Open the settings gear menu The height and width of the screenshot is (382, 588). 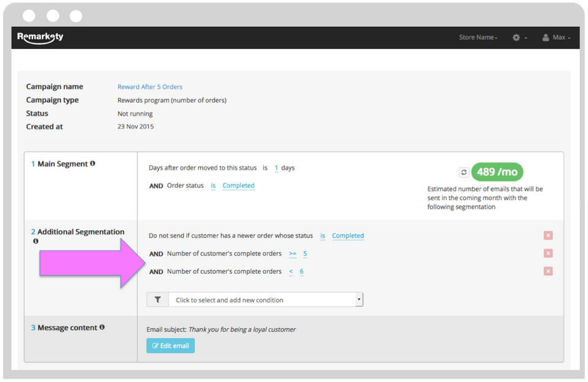(x=518, y=38)
